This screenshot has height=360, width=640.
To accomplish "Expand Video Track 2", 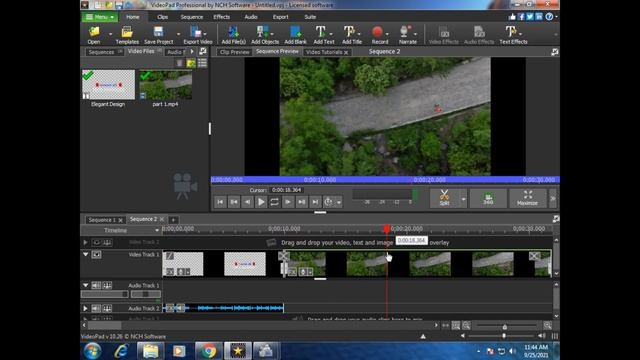I will pyautogui.click(x=85, y=242).
